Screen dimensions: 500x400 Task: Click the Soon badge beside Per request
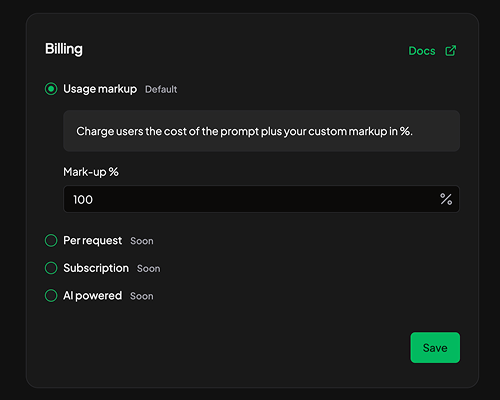[x=142, y=241]
